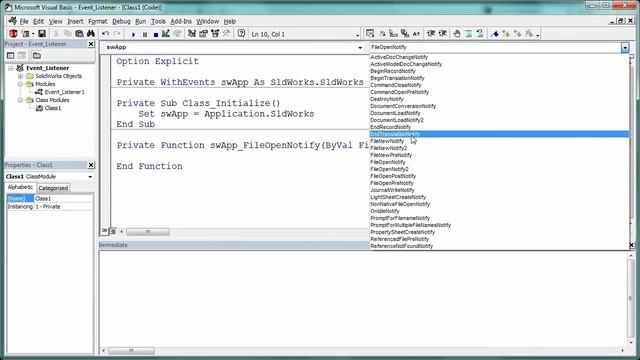Open Properties Window from toolbar icon
640x360 pixels.
(203, 34)
